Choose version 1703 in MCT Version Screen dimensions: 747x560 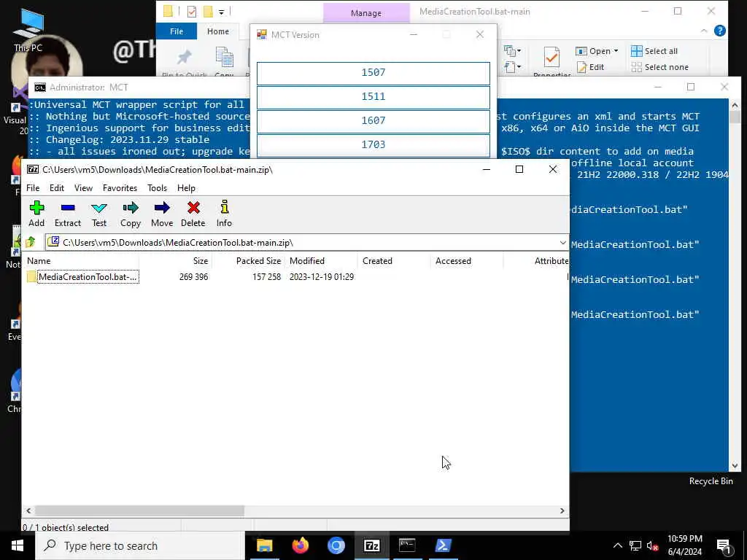tap(373, 145)
